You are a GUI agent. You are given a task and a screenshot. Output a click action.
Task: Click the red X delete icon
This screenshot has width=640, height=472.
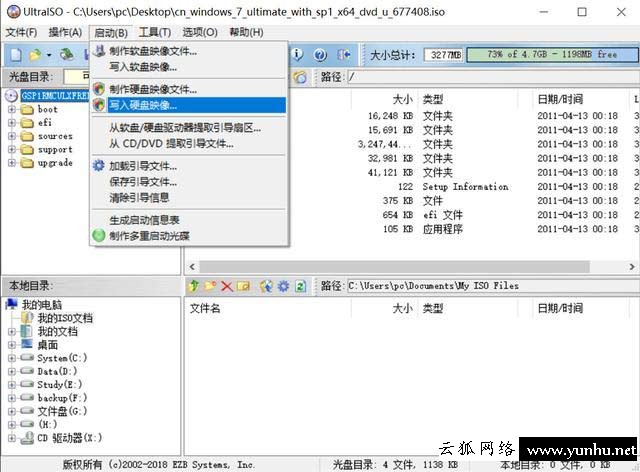click(x=227, y=286)
